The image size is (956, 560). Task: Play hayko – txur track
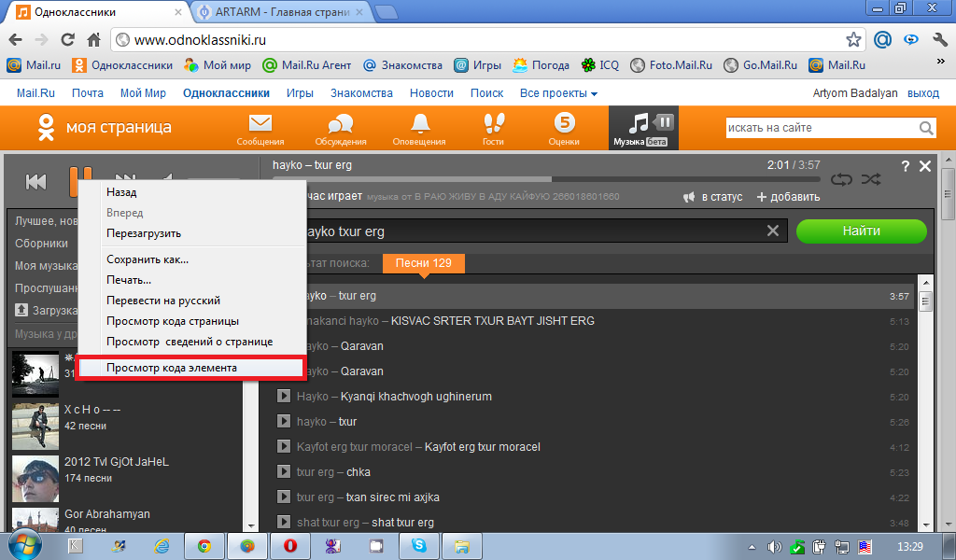(x=283, y=421)
